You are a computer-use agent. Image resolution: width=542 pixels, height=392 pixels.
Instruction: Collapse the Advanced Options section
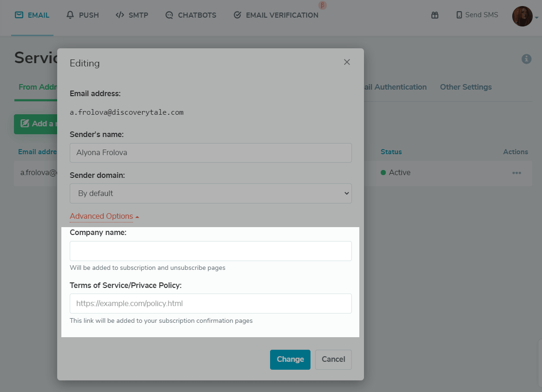[104, 216]
